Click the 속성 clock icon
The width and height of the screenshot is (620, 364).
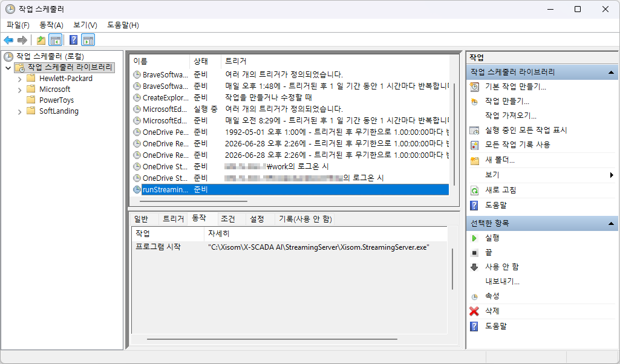pos(474,296)
